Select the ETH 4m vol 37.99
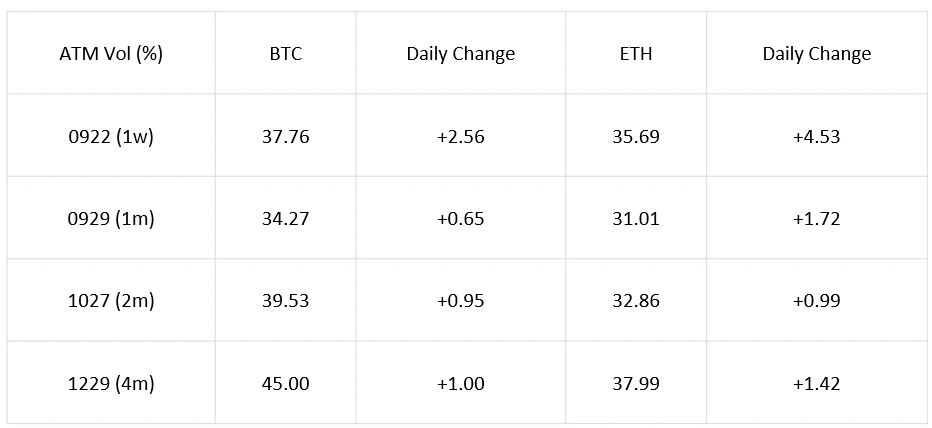Image resolution: width=932 pixels, height=428 pixels. pyautogui.click(x=635, y=382)
